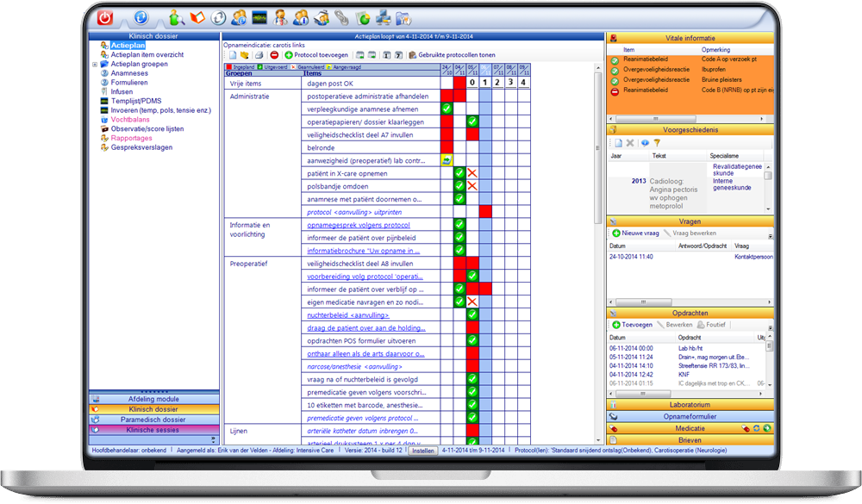Click the paperclip attachments icon
The image size is (862, 504).
click(342, 18)
